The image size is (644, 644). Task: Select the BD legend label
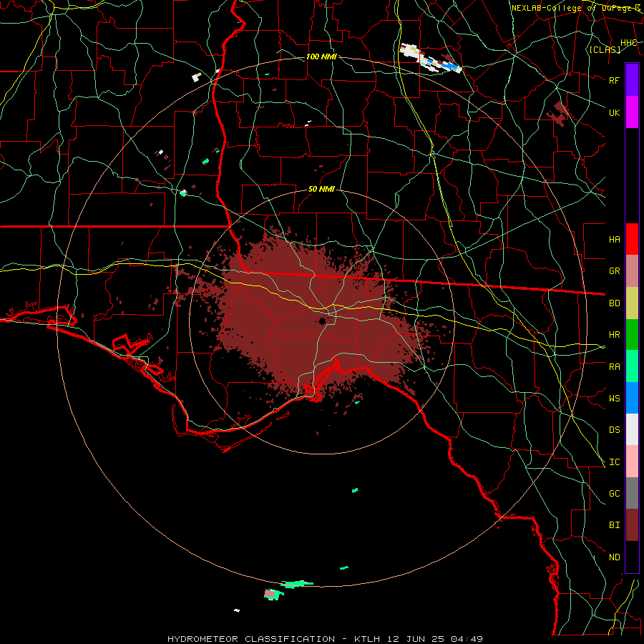click(x=614, y=303)
